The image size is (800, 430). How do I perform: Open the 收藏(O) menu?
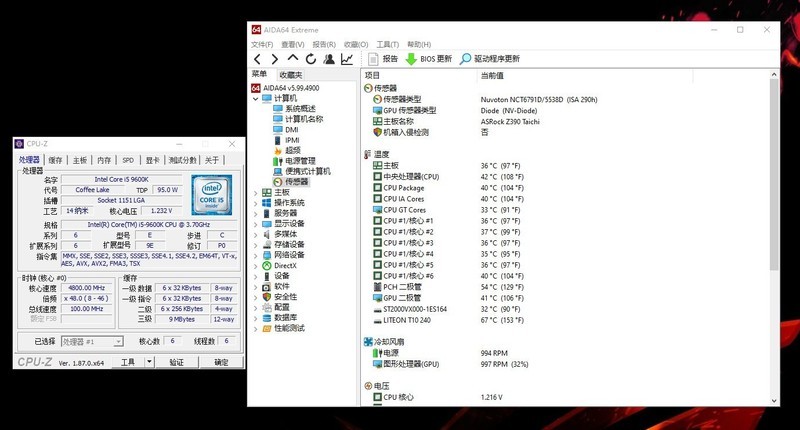pos(356,44)
